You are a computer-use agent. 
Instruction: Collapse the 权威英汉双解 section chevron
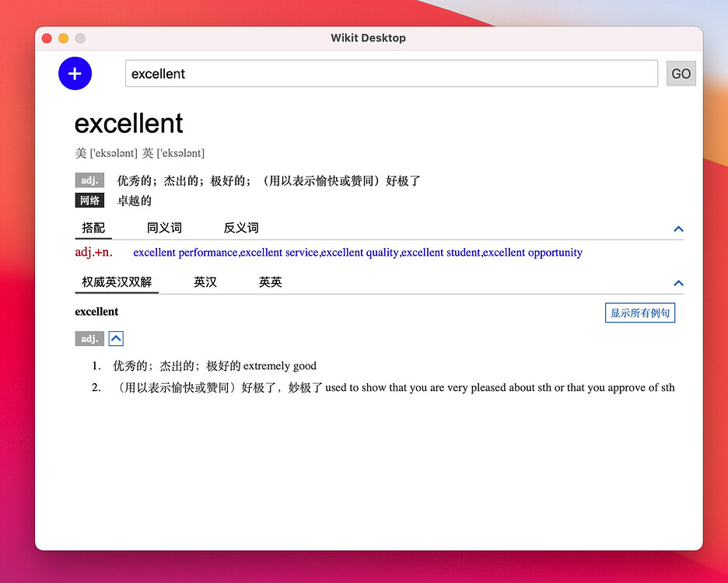point(677,283)
